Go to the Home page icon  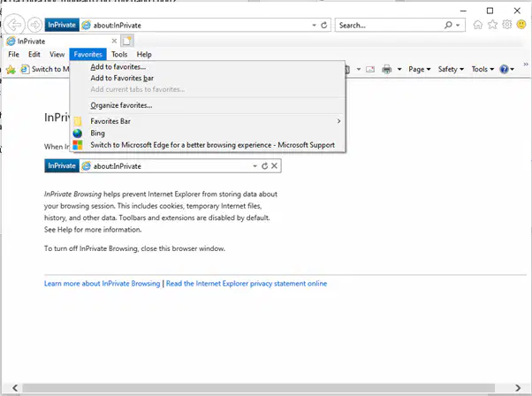[x=478, y=25]
